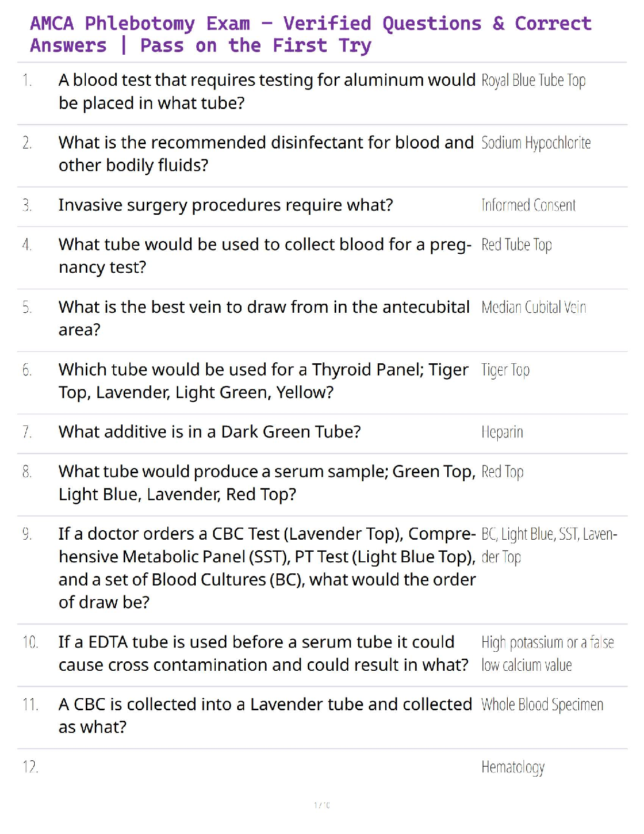Select the 'Red Tube Top' answer
The width and height of the screenshot is (644, 834).
pyautogui.click(x=517, y=245)
